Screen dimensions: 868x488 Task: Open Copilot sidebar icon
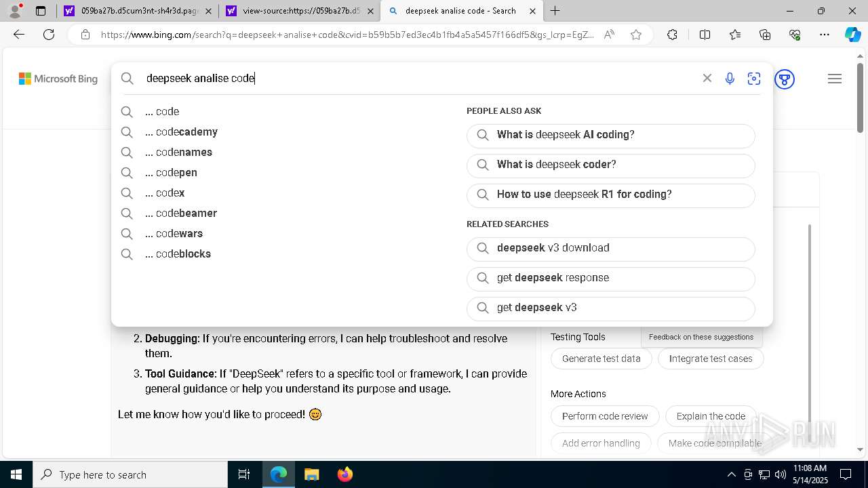[852, 35]
